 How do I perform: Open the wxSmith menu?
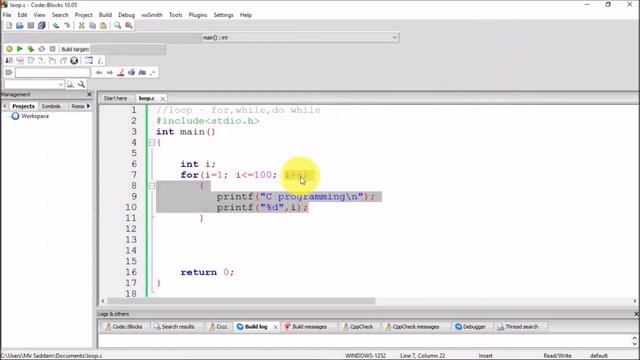[x=152, y=15]
